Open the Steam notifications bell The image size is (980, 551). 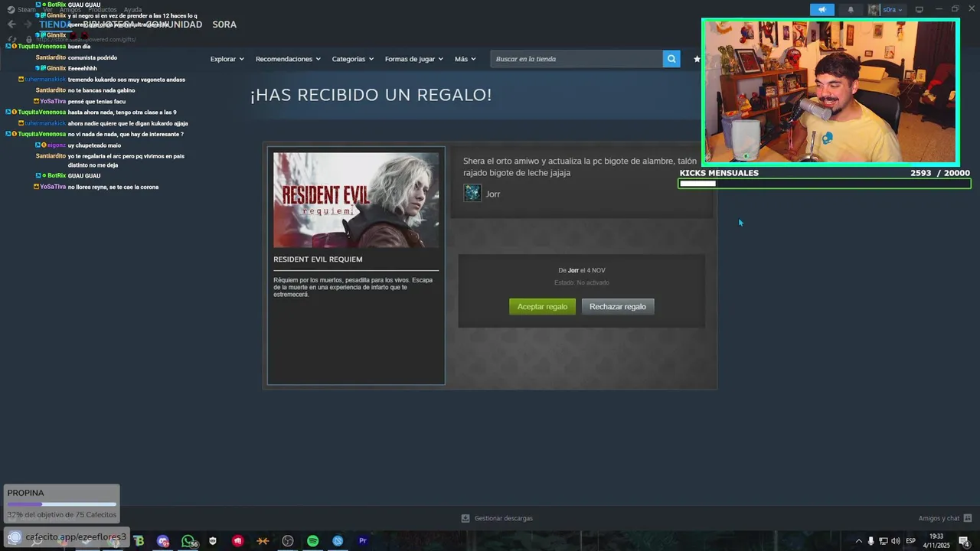pos(851,10)
